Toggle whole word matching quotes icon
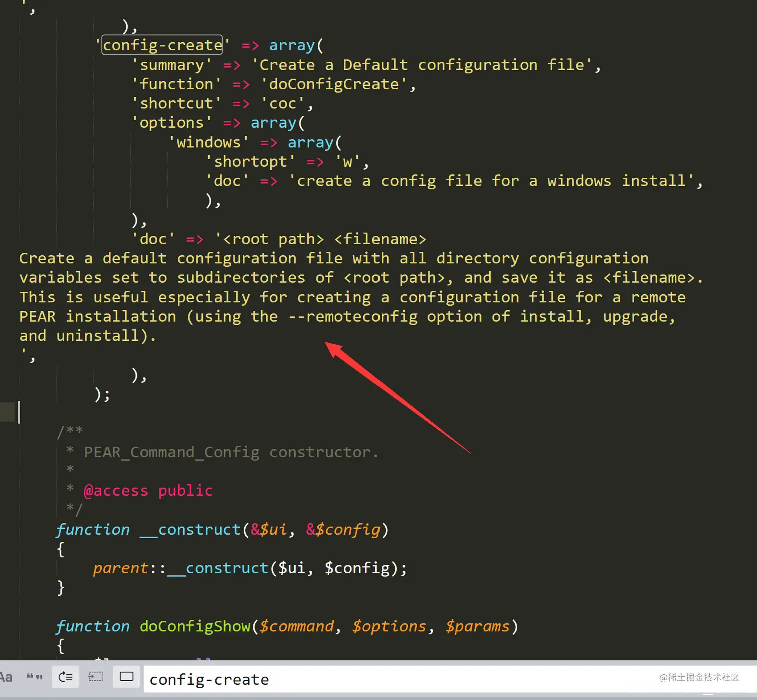The height and width of the screenshot is (700, 757). point(35,677)
